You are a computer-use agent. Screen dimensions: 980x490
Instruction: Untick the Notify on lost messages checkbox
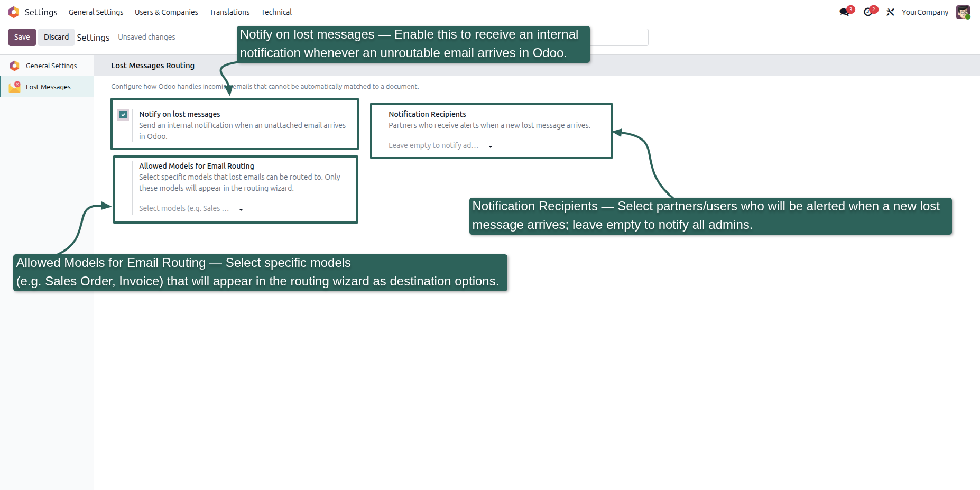coord(123,114)
